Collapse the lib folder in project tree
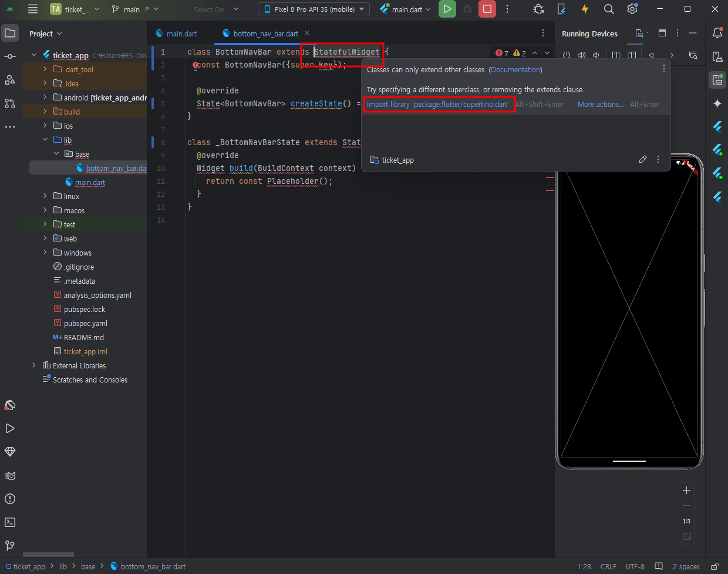The height and width of the screenshot is (574, 728). pos(45,140)
